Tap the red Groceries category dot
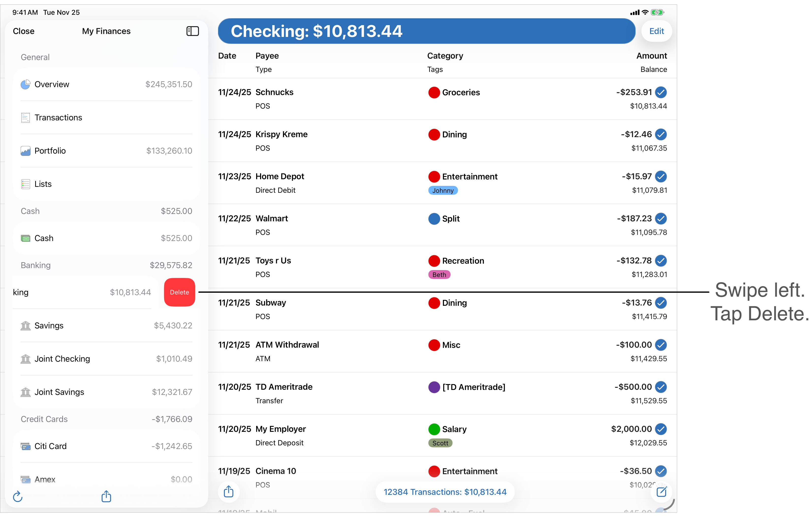Image resolution: width=812 pixels, height=517 pixels. 434,93
